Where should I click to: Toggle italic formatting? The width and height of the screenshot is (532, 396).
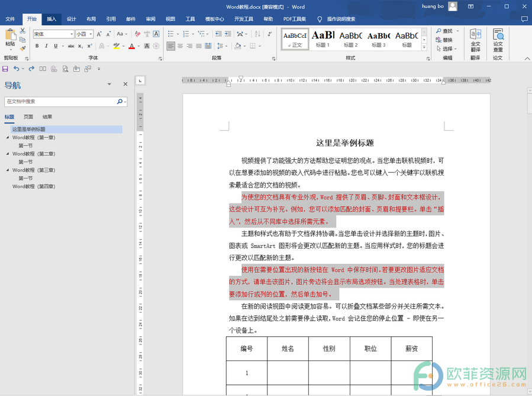coord(46,46)
